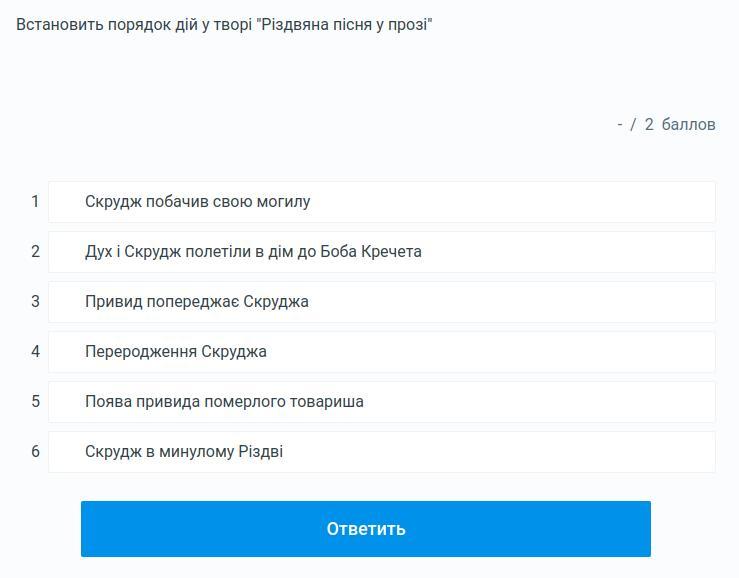This screenshot has width=739, height=578.
Task: Choose the 'Переродження Скруджа' answer row
Action: 382,352
